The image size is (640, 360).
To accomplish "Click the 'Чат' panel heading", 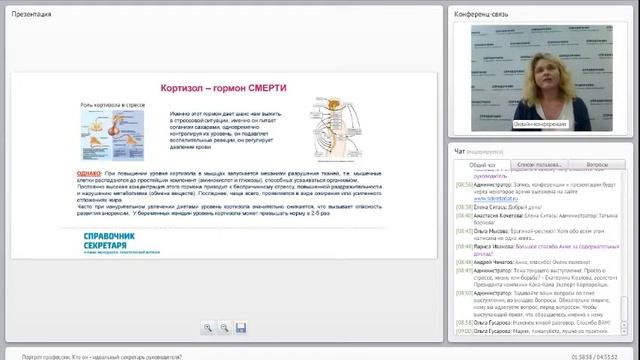I will click(x=460, y=151).
